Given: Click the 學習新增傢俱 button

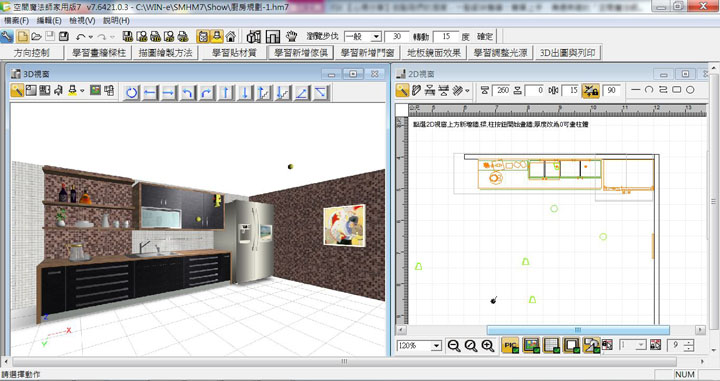Looking at the screenshot, I should (300, 53).
